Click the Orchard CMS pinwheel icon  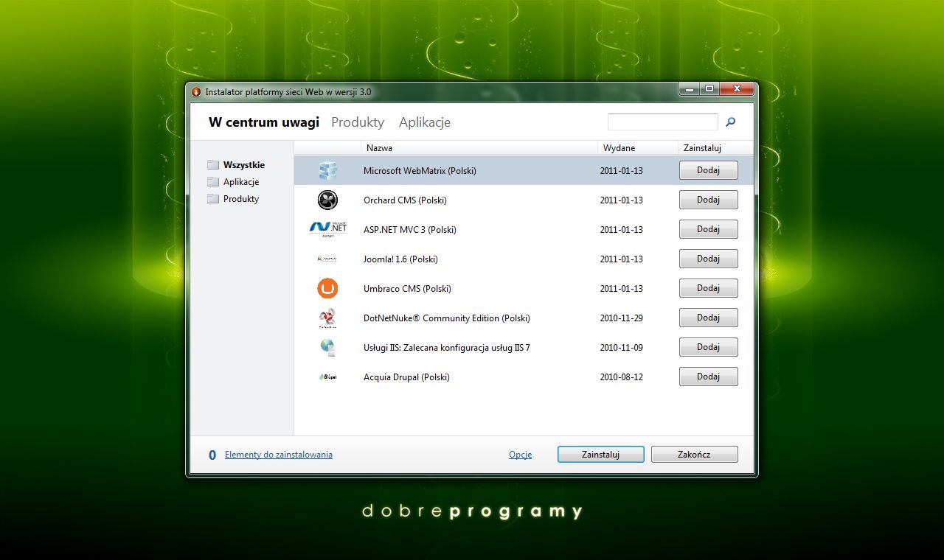(327, 200)
